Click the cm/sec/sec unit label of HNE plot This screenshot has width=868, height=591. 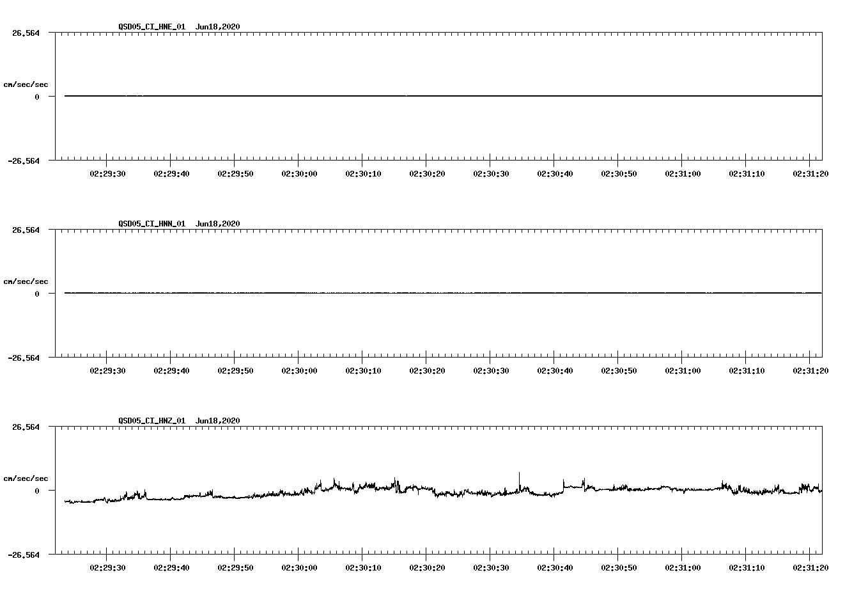tap(26, 84)
